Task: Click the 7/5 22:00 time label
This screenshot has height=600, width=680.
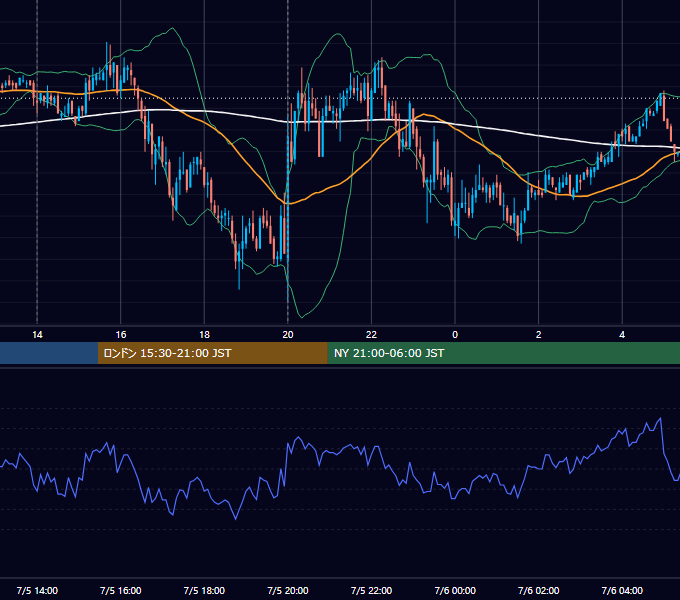Action: (x=371, y=590)
